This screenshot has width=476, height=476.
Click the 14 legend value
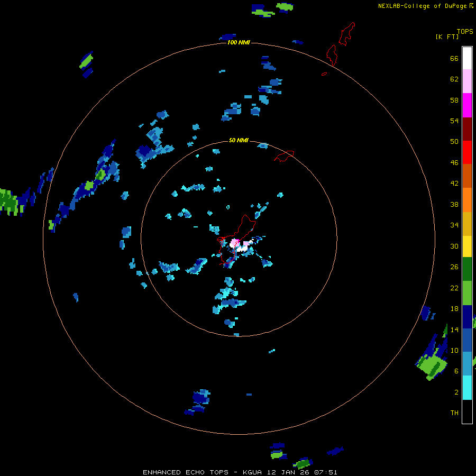454,329
